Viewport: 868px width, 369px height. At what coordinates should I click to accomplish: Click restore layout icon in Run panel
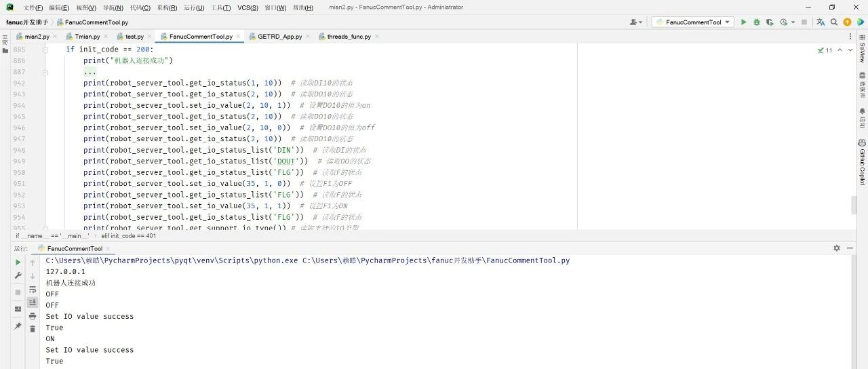18,309
